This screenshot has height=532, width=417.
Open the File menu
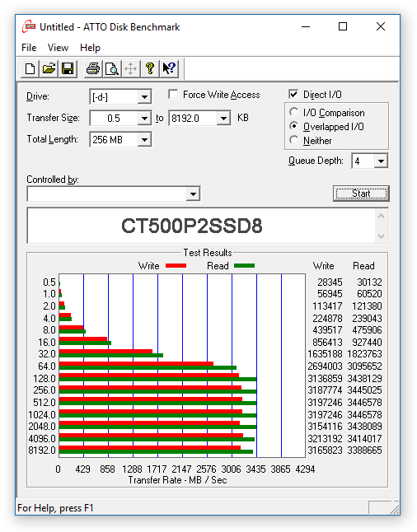pos(29,48)
